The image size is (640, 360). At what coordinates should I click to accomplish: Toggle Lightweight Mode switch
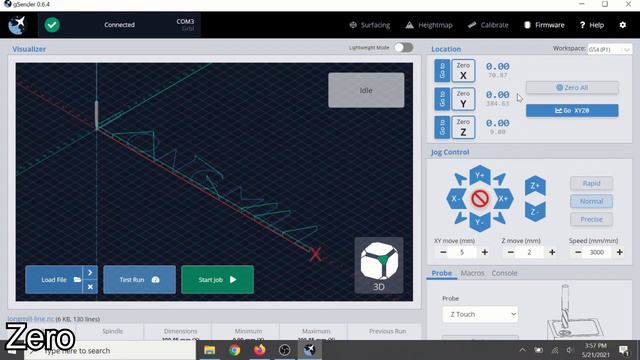(403, 47)
